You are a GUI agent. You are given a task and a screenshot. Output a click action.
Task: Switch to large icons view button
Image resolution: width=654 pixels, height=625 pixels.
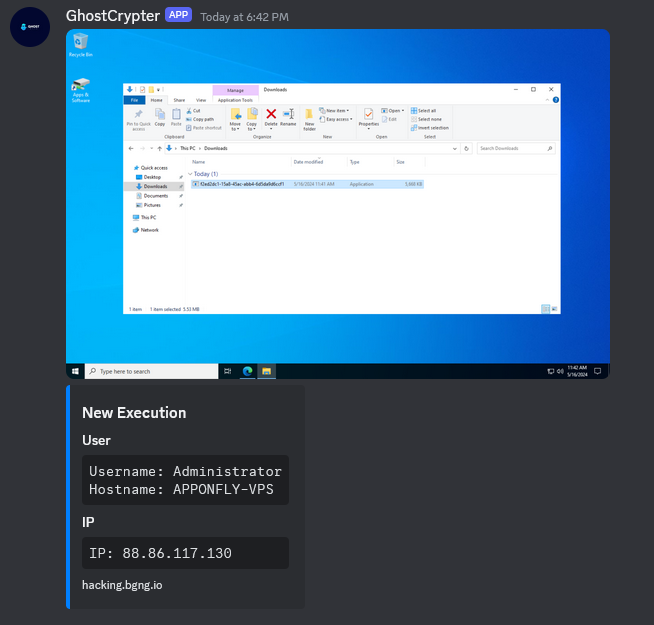click(x=554, y=309)
